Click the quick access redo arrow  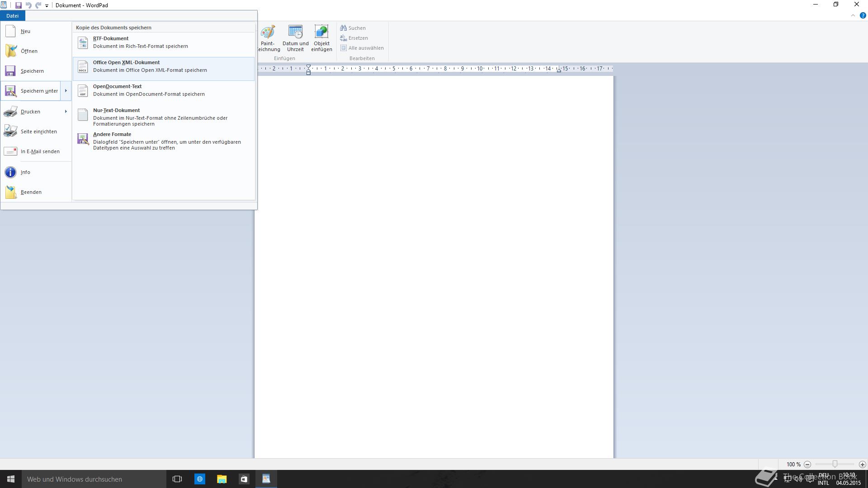tap(38, 5)
